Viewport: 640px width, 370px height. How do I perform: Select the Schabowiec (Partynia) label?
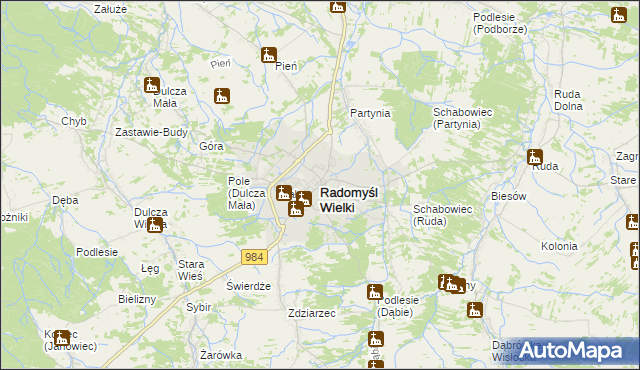click(x=462, y=118)
